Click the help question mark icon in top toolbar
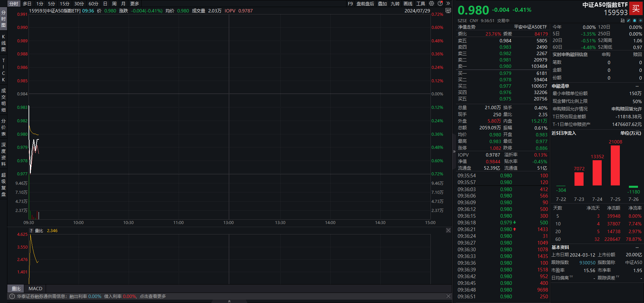The height and width of the screenshot is (303, 644). point(440,4)
